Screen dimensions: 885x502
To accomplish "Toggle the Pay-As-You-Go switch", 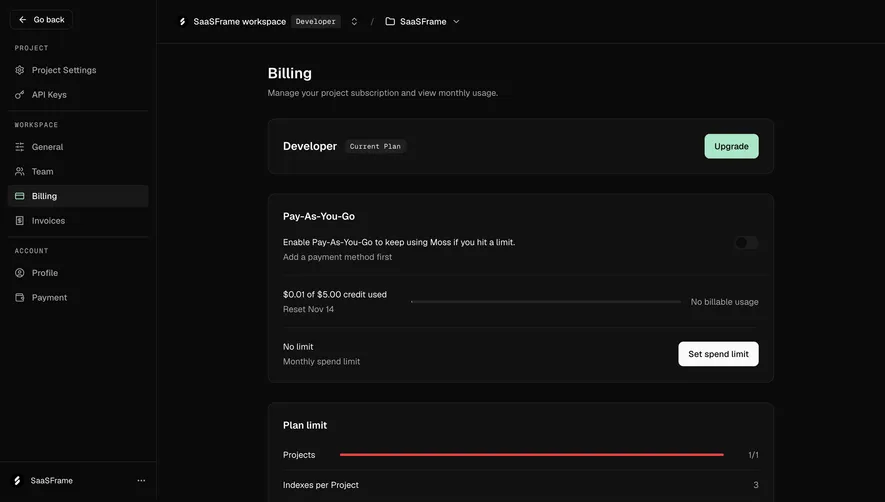I will 746,243.
